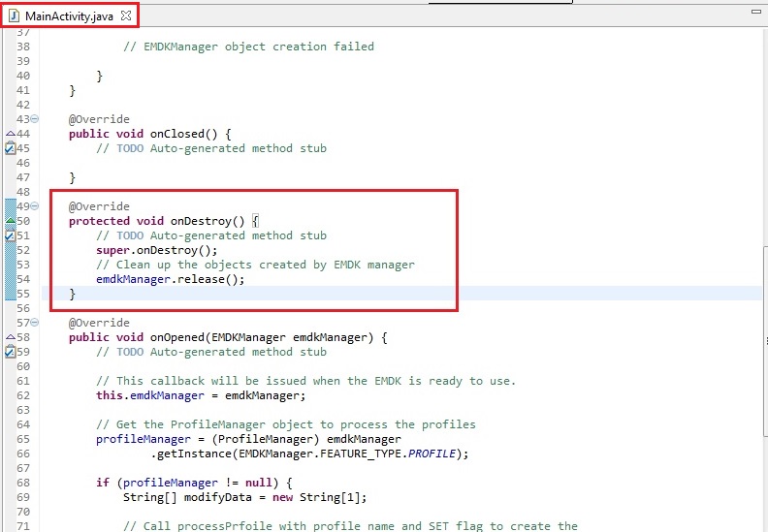Click the override indicator beside onOpened() line 58
768x532 pixels.
pyautogui.click(x=10, y=337)
